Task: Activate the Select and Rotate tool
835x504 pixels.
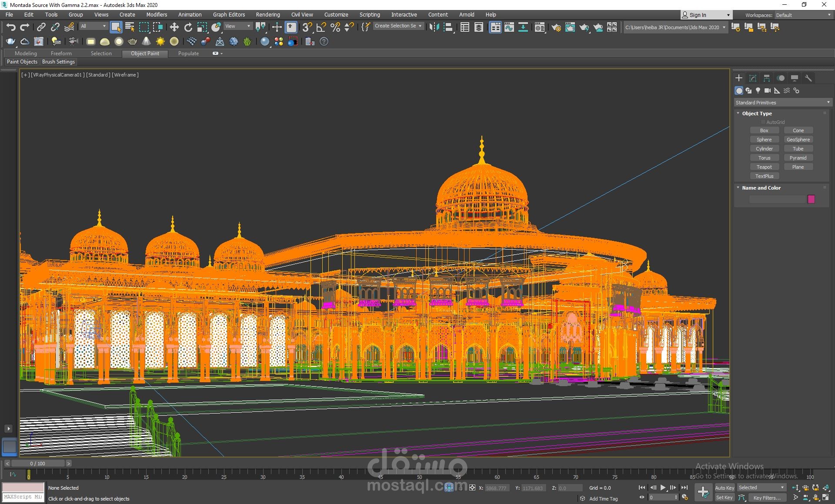Action: tap(188, 27)
